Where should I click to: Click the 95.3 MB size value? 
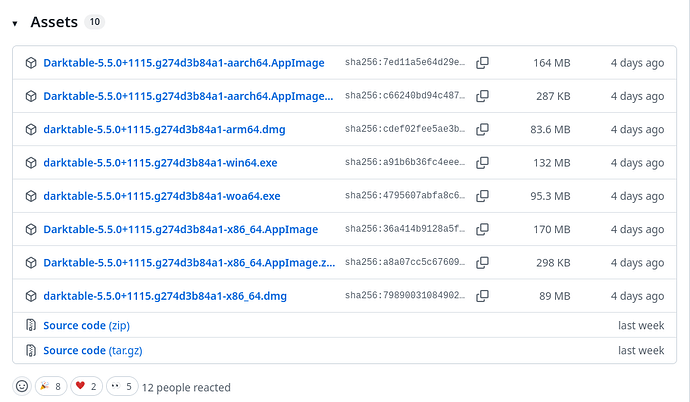(550, 196)
